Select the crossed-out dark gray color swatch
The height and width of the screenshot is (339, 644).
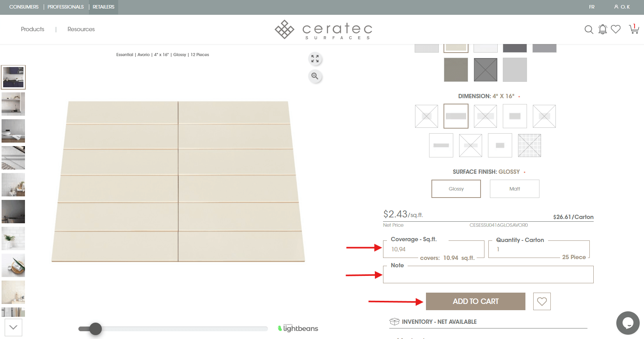pos(486,70)
